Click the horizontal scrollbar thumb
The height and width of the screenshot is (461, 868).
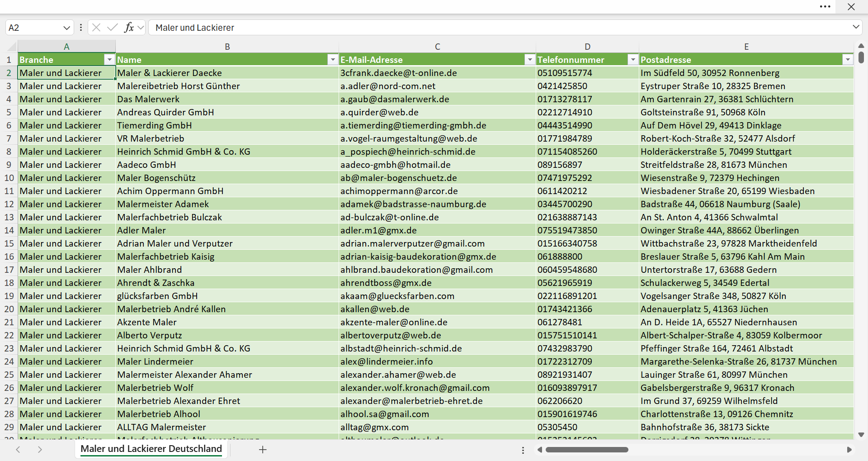(x=587, y=450)
